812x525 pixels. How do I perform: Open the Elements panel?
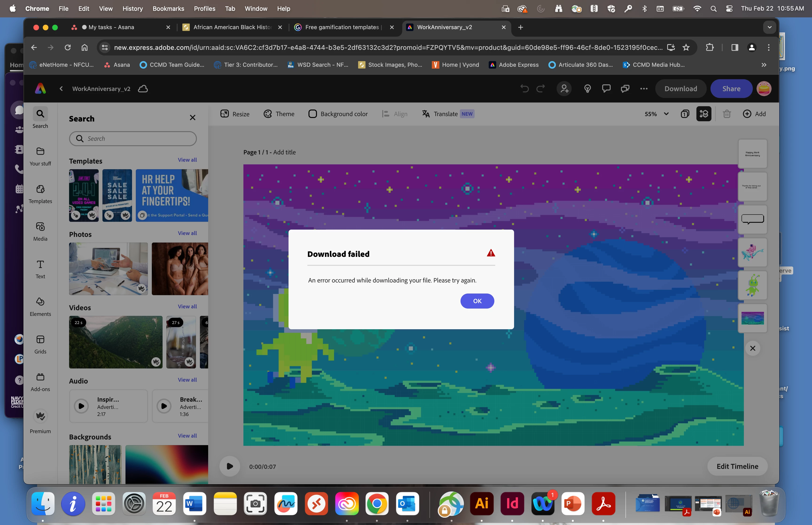[40, 306]
